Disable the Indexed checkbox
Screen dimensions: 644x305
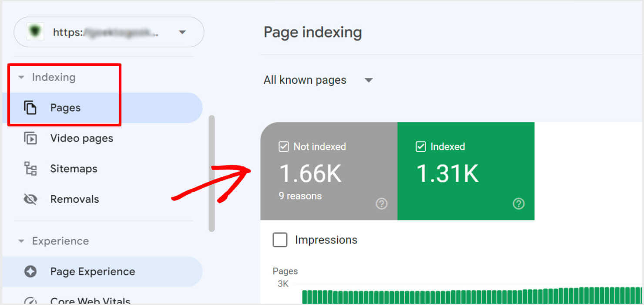420,147
